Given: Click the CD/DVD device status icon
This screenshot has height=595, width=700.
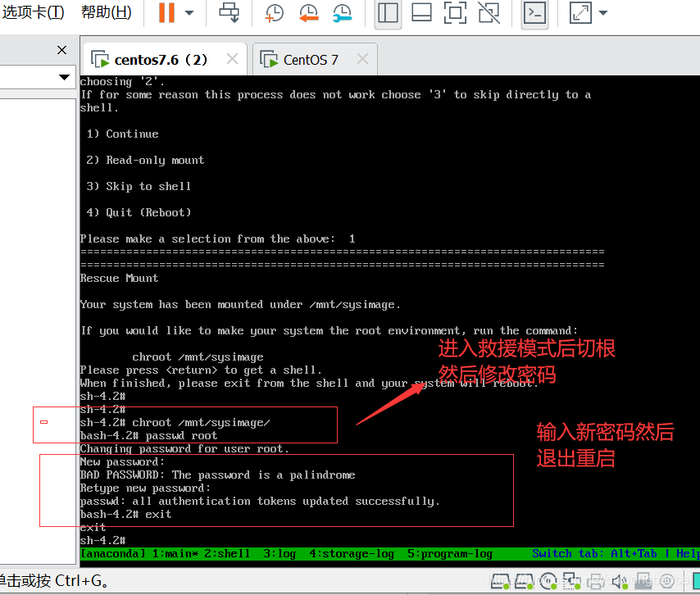Looking at the screenshot, I should [549, 582].
